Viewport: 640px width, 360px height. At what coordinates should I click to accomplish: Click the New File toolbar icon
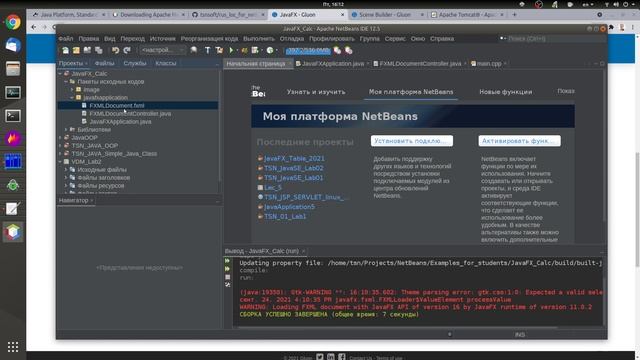point(65,50)
